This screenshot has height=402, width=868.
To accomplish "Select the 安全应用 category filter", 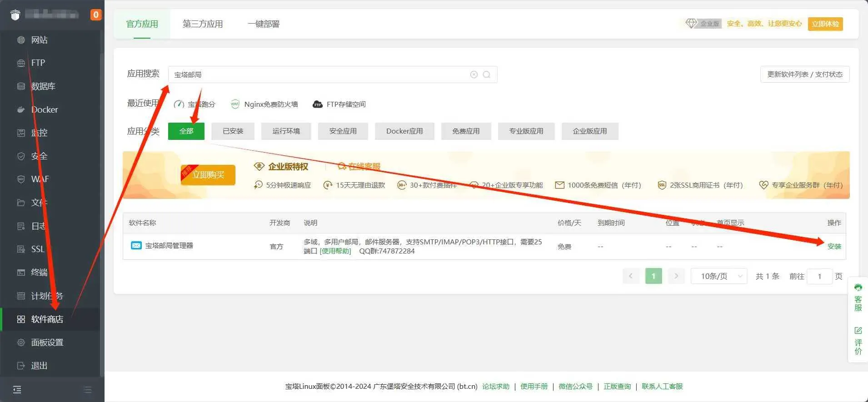I will pyautogui.click(x=343, y=131).
